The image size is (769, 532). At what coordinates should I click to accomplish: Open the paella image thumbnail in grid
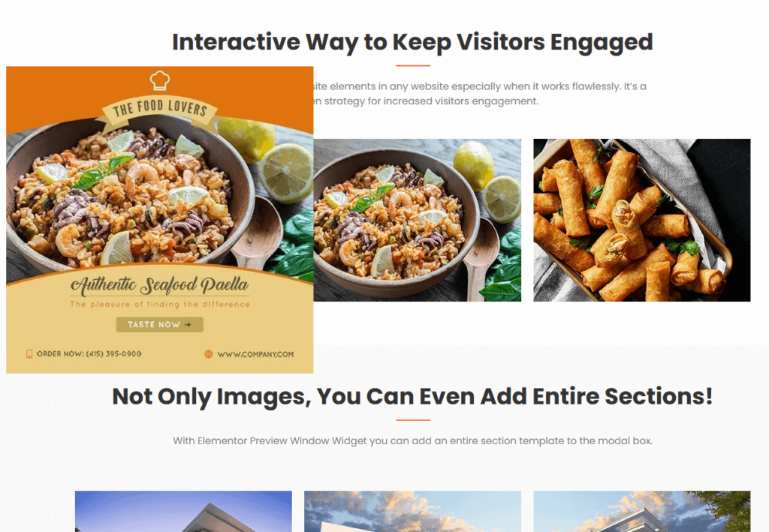(418, 220)
